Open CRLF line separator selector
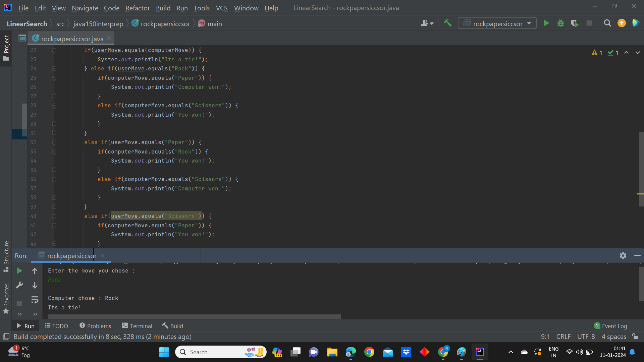Image resolution: width=644 pixels, height=362 pixels. [x=563, y=337]
